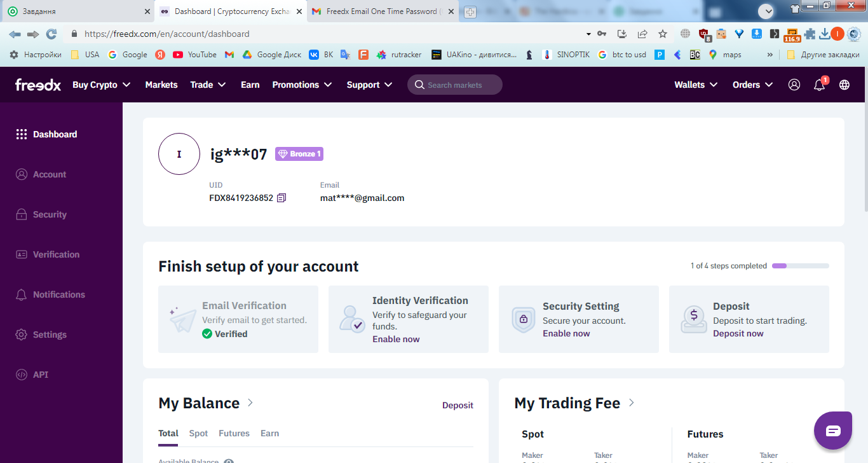Viewport: 868px width, 463px height.
Task: Expand the Orders dropdown
Action: (x=753, y=85)
